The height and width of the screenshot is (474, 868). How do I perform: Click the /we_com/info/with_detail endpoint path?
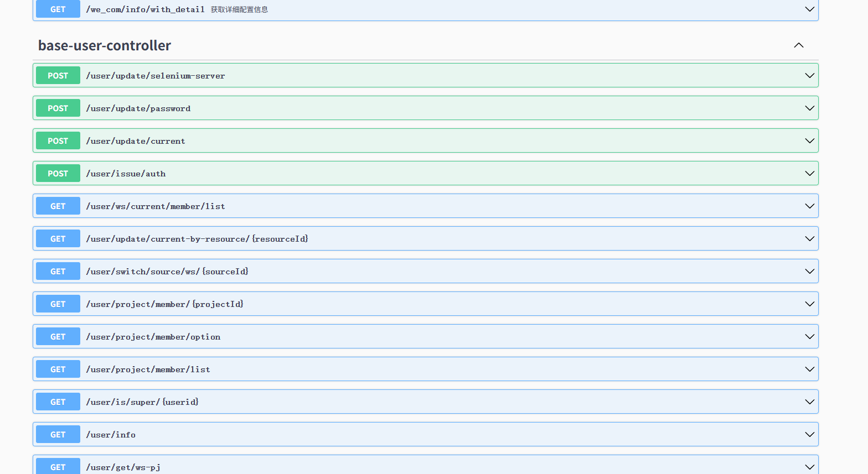(x=146, y=9)
